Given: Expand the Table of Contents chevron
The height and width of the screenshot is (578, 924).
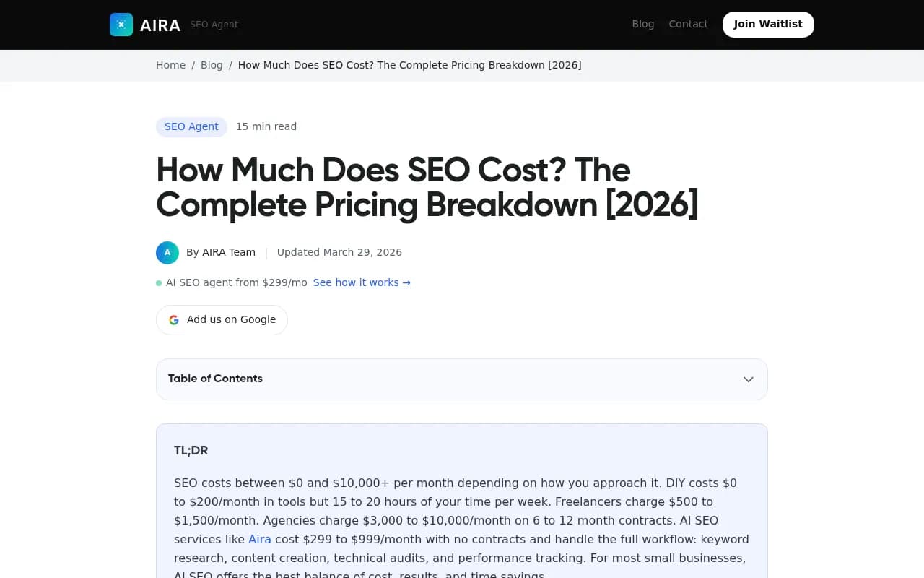Looking at the screenshot, I should [749, 379].
